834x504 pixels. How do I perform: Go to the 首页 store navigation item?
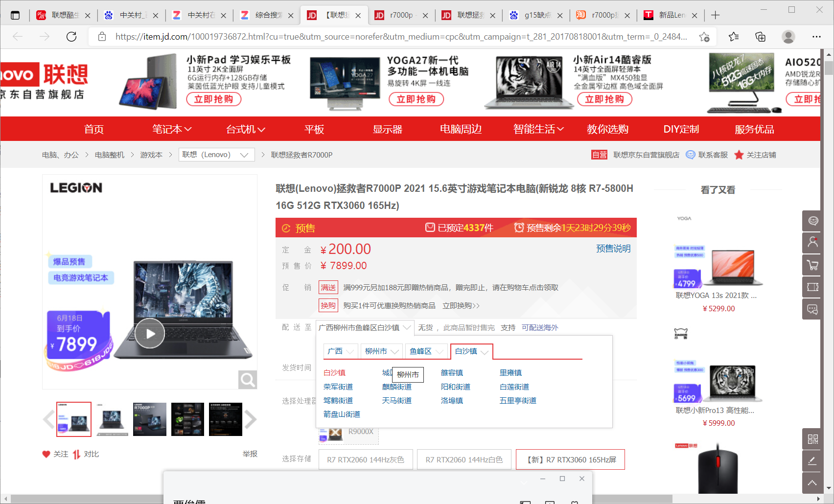(x=94, y=129)
